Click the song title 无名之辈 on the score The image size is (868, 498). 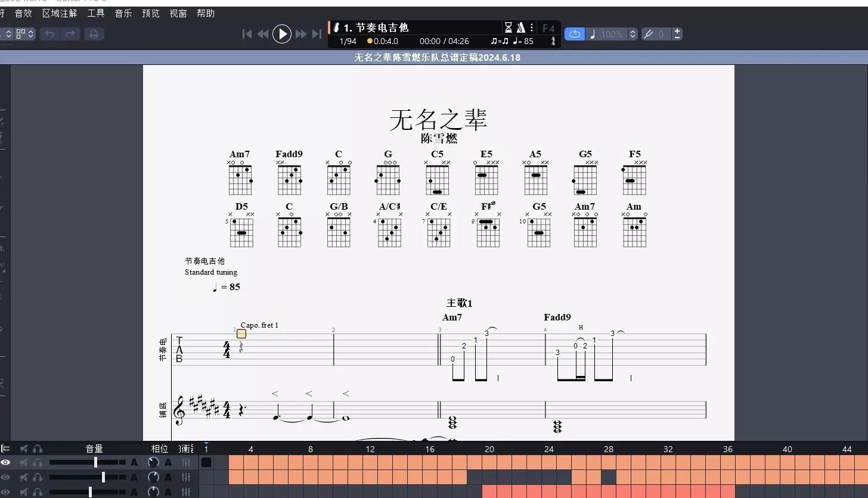coord(439,120)
